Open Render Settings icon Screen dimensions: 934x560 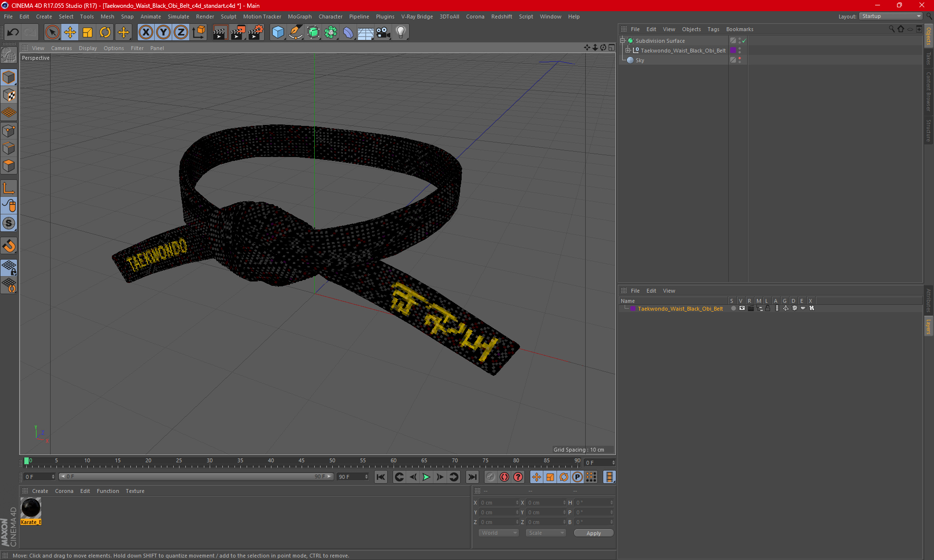256,33
